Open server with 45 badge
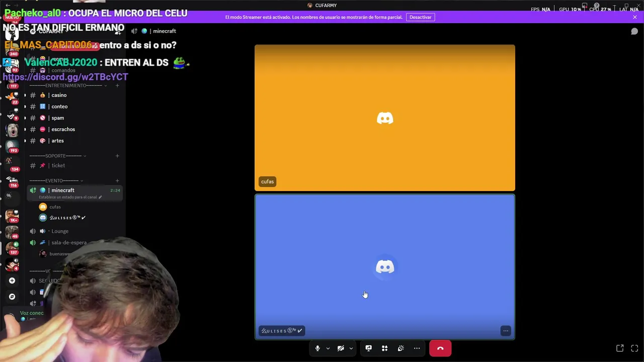 [12, 232]
